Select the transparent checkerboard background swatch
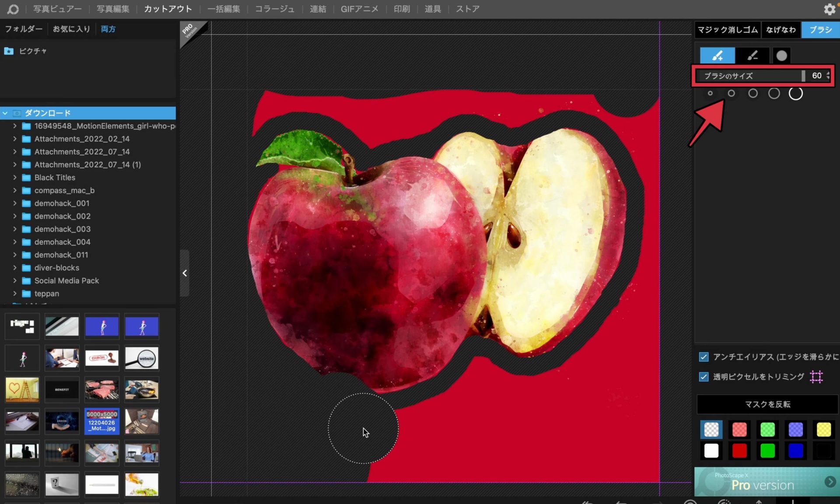Image resolution: width=840 pixels, height=504 pixels. click(x=711, y=430)
